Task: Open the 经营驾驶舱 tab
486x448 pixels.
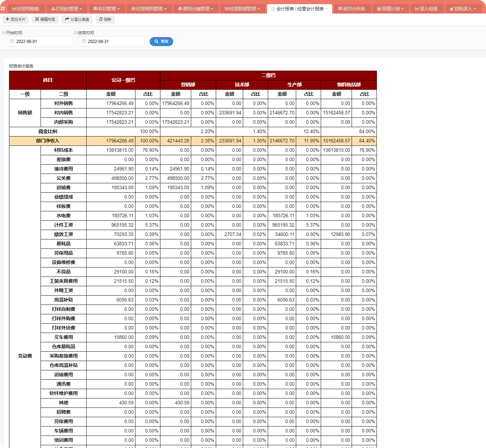Action: click(x=26, y=9)
